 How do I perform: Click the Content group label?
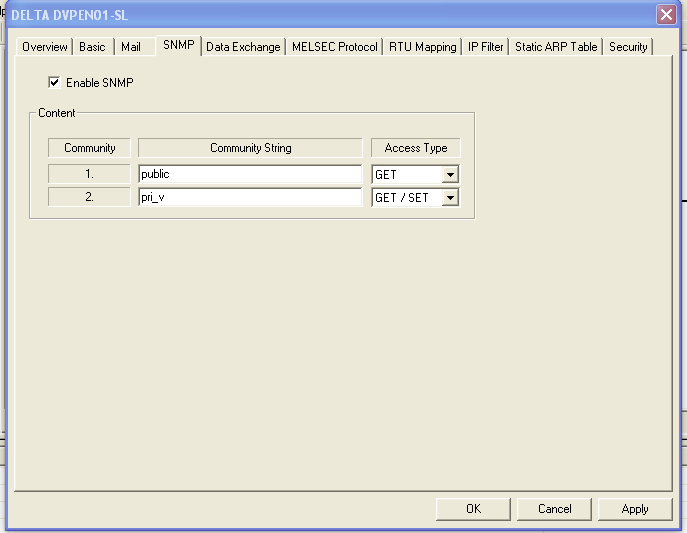coord(57,113)
